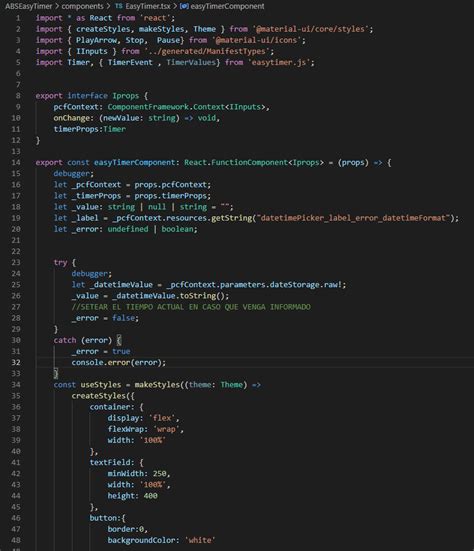474x551 pixels.
Task: Select the EasyTimer.tsx breadcrumb file
Action: pyautogui.click(x=148, y=6)
